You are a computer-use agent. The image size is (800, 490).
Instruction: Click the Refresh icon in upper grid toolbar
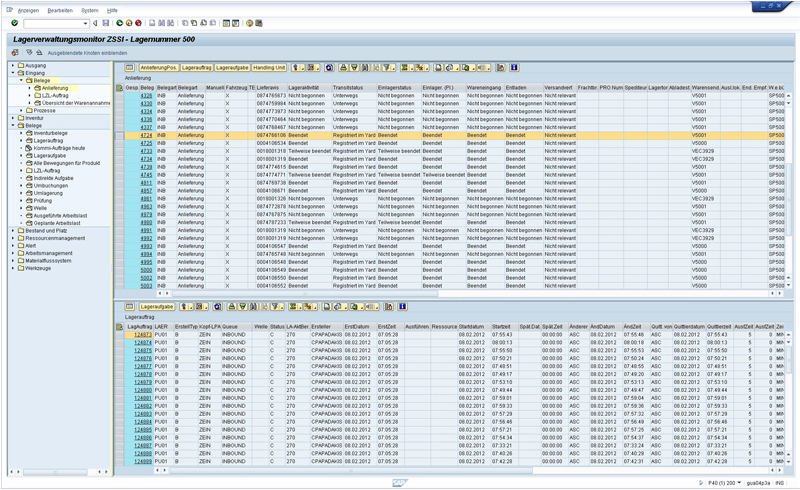click(329, 68)
